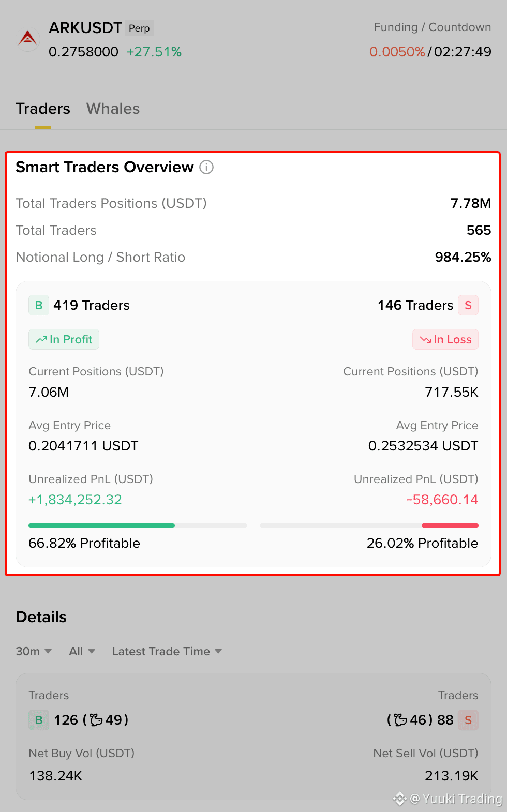The height and width of the screenshot is (812, 507).
Task: Tap the In Loss trend badge
Action: point(445,339)
